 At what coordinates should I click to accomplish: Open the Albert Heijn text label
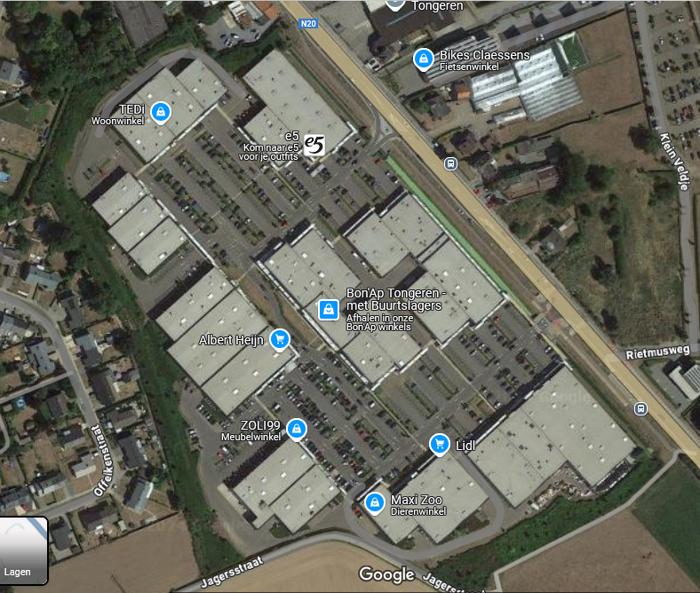[231, 340]
